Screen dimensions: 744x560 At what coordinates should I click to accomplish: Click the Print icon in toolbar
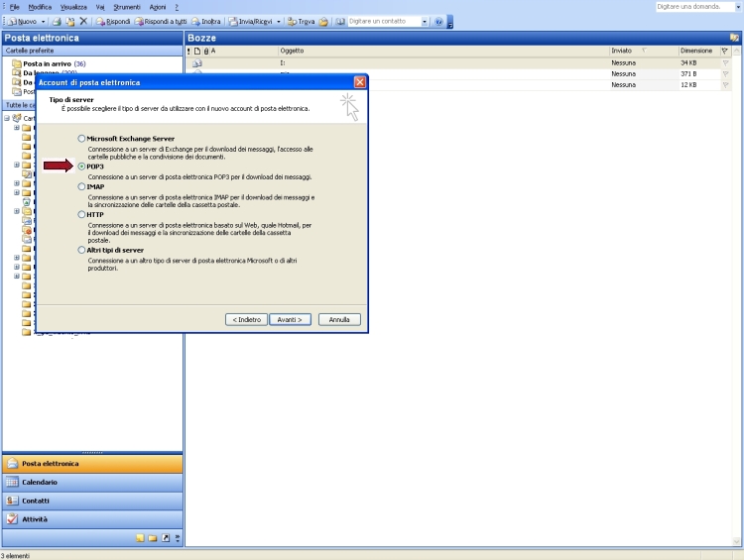(57, 22)
